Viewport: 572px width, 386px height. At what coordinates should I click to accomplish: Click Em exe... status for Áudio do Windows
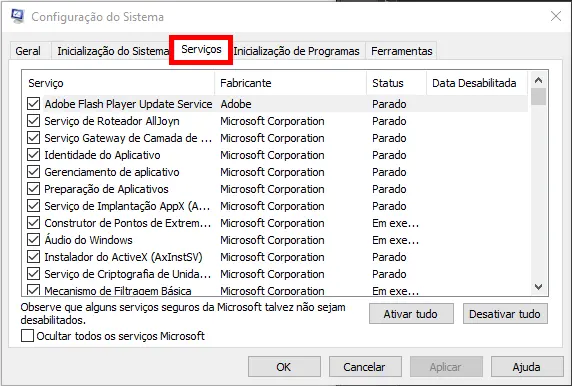395,240
